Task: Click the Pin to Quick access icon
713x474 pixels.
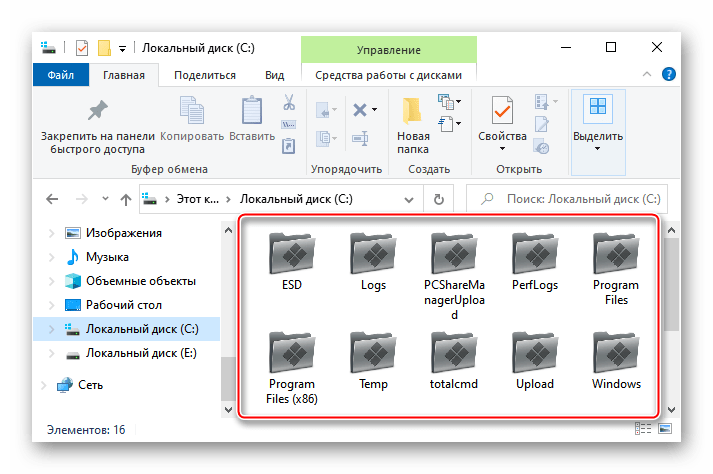Action: pyautogui.click(x=97, y=110)
